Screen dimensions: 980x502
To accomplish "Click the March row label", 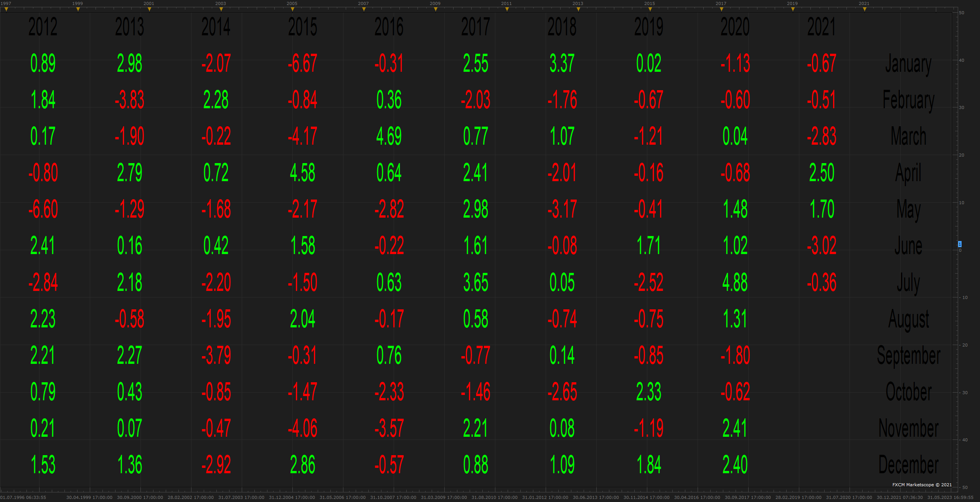I will [x=908, y=136].
